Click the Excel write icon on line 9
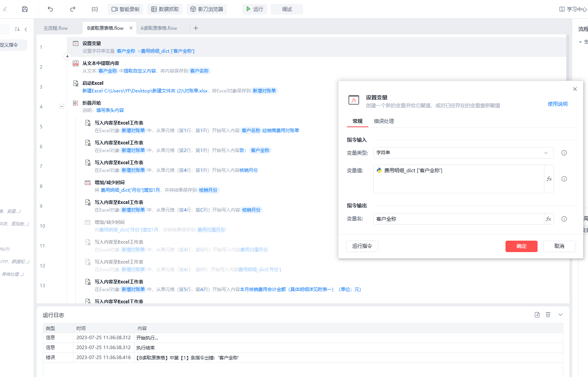Viewport: 588px width, 377px height. (88, 202)
